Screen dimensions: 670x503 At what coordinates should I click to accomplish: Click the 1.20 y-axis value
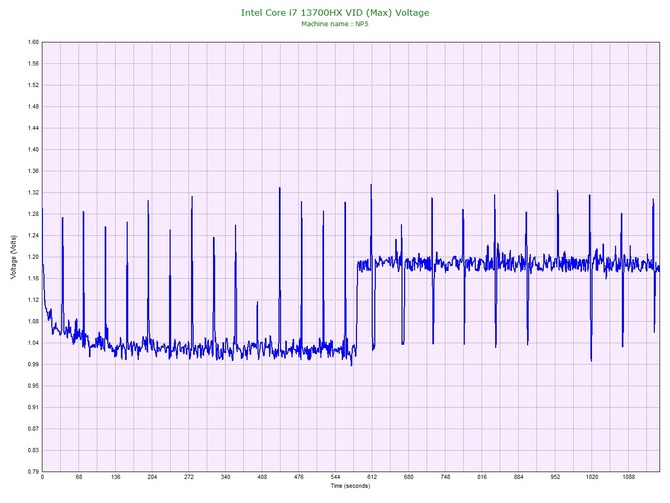pos(33,257)
